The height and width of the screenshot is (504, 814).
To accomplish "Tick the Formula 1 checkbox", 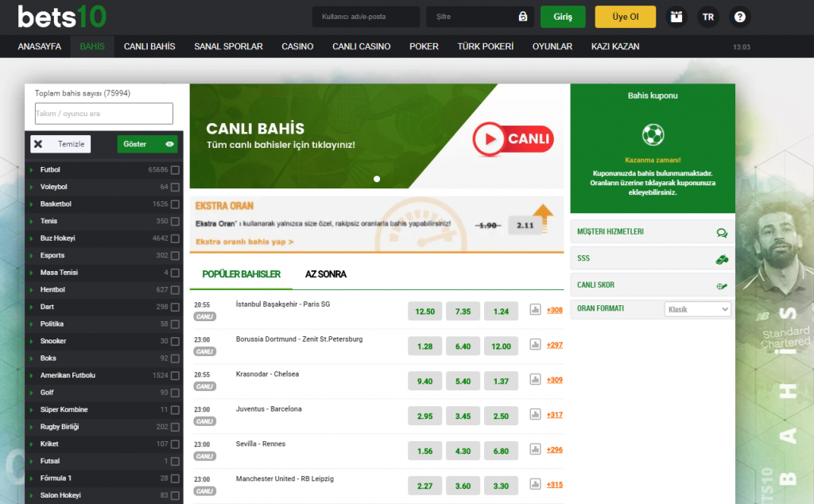I will 175,478.
